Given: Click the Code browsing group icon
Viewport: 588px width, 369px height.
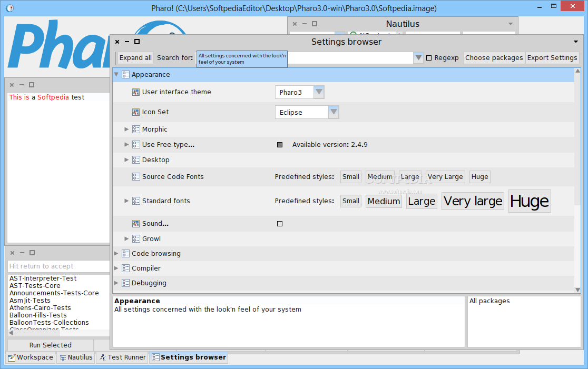Looking at the screenshot, I should pyautogui.click(x=125, y=254).
